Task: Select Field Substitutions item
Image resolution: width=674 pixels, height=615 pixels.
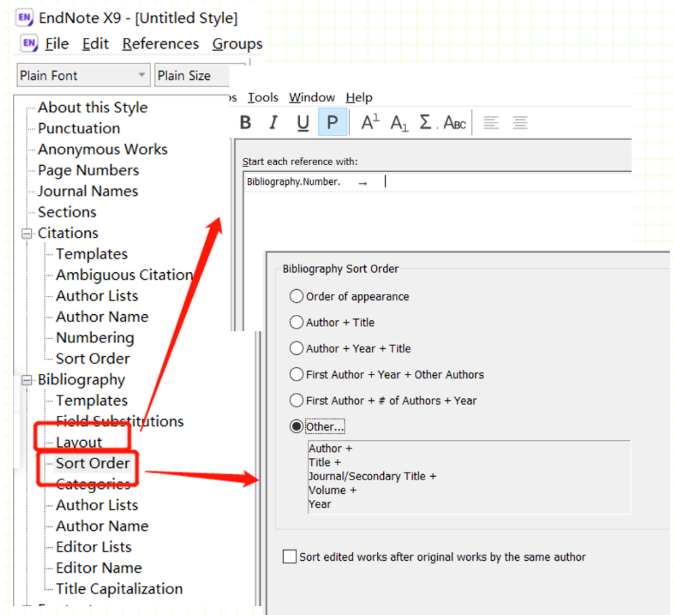Action: (119, 422)
